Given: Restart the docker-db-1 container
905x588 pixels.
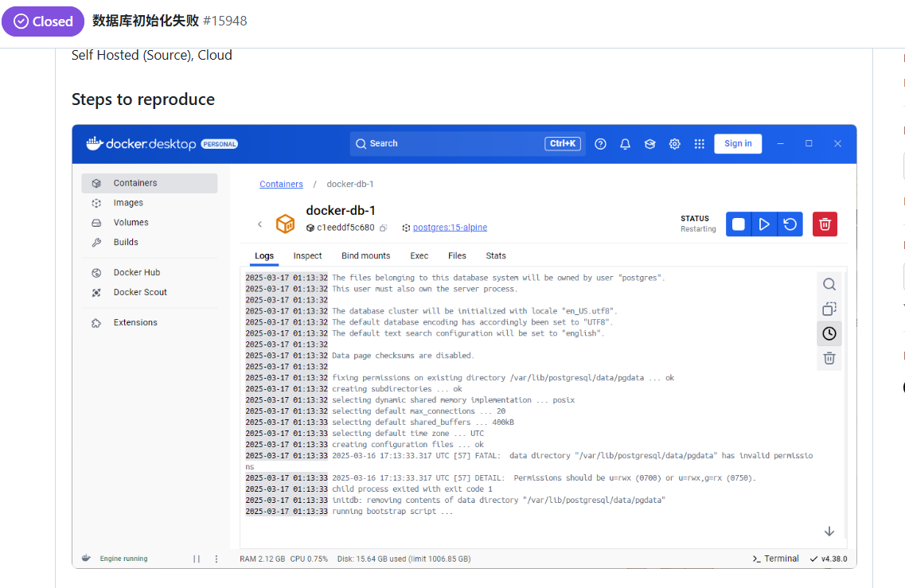Looking at the screenshot, I should 790,224.
